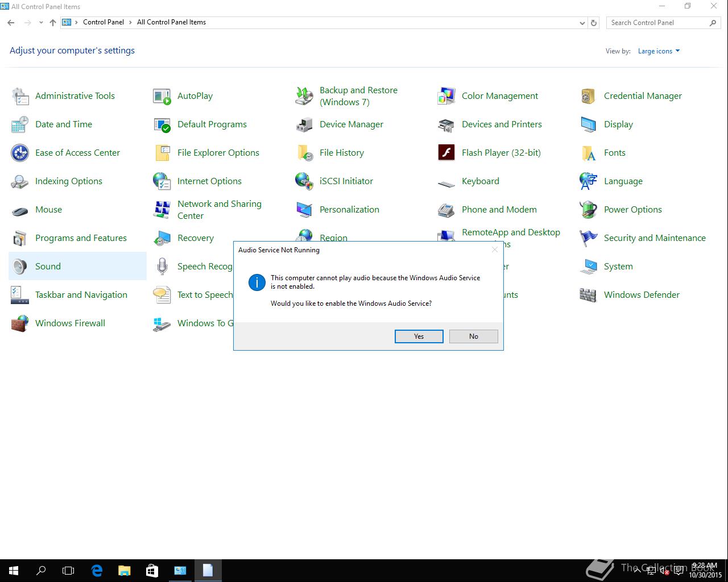
Task: Expand the chevron before Control Panel breadcrumb
Action: point(76,23)
